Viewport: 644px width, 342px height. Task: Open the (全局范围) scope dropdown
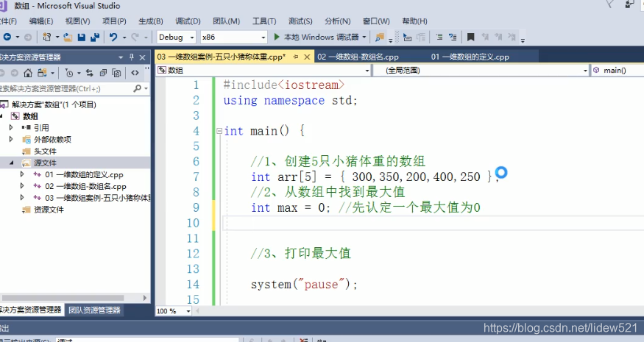[x=481, y=71]
